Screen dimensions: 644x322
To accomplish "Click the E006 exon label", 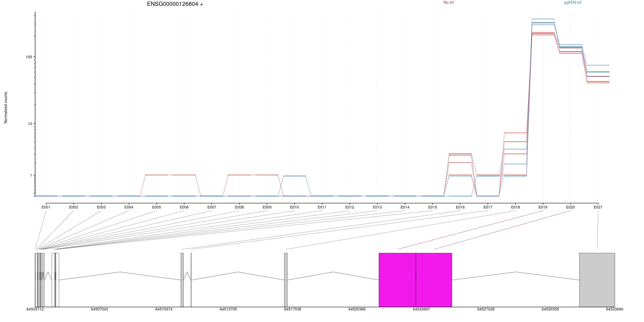I will coord(184,207).
